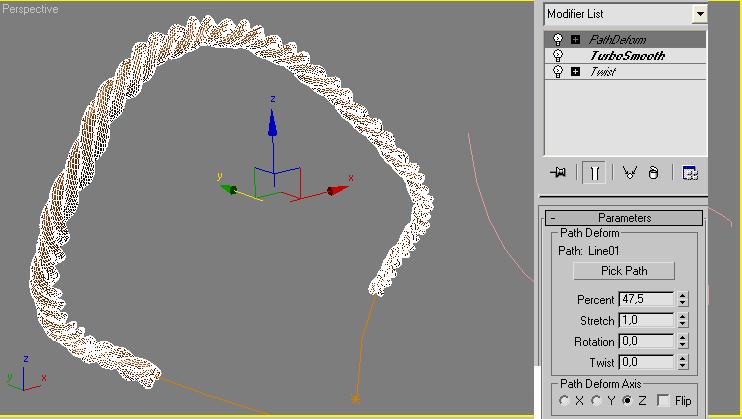Screen dimensions: 742x419
Task: Click the Pick Path button
Action: (x=624, y=271)
